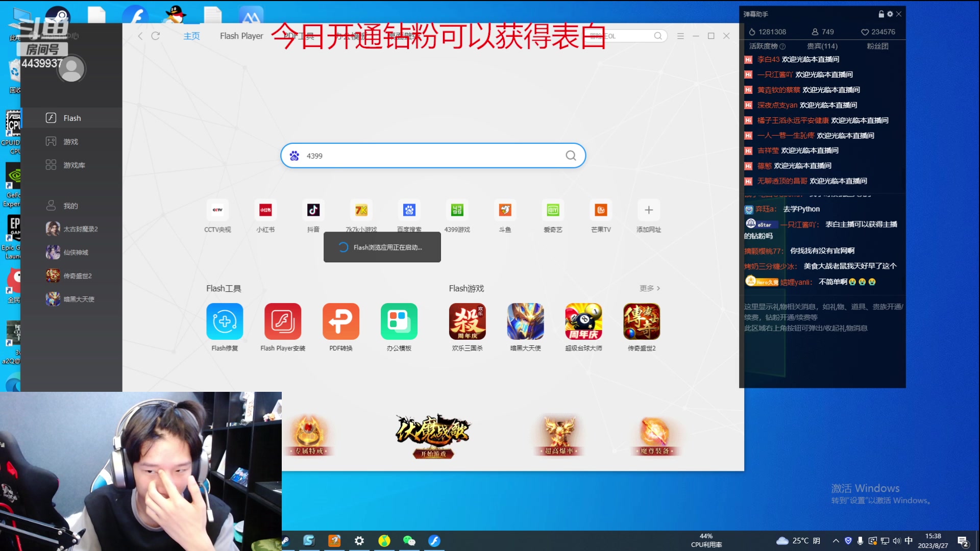Screen dimensions: 980x551
Task: Click inside the 4399 search field
Action: point(433,156)
